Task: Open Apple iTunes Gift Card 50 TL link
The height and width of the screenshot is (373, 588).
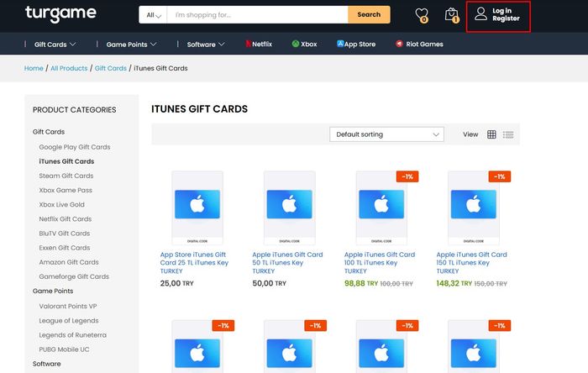Action: [287, 262]
